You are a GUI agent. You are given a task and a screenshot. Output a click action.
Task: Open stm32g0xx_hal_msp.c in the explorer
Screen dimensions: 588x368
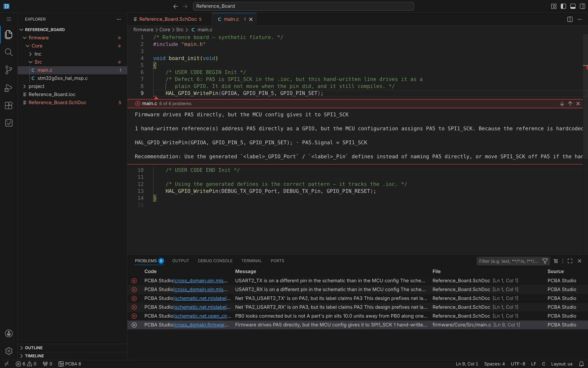click(x=62, y=78)
